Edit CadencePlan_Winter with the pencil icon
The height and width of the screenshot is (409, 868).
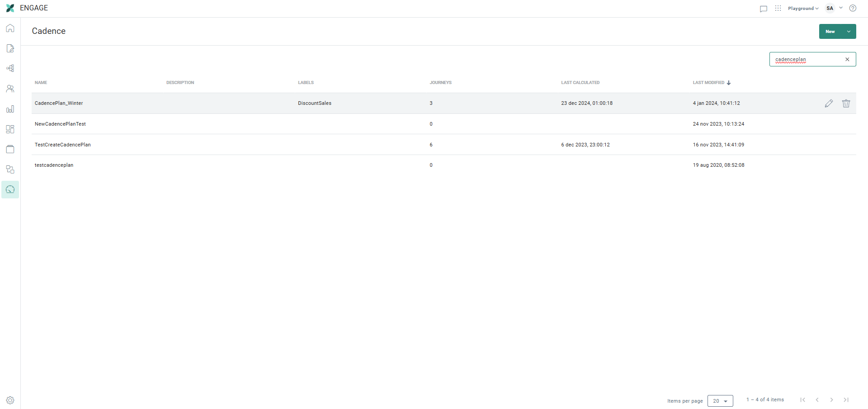point(828,103)
